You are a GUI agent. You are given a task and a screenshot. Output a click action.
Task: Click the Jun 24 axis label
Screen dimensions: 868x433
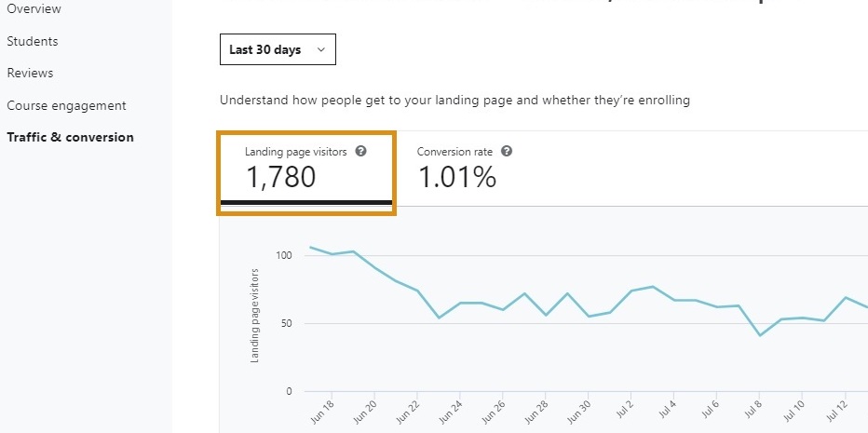tap(450, 412)
